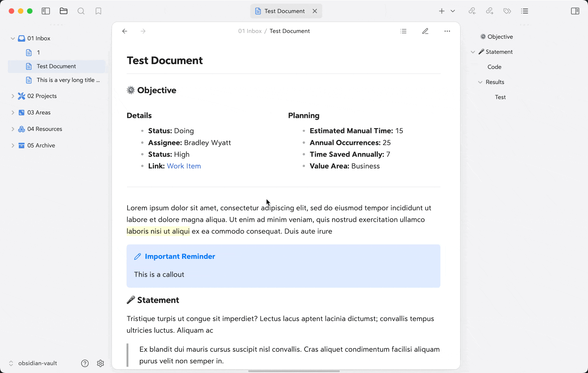Image resolution: width=588 pixels, height=373 pixels.
Task: Open the three-dots more options menu
Action: (x=447, y=31)
